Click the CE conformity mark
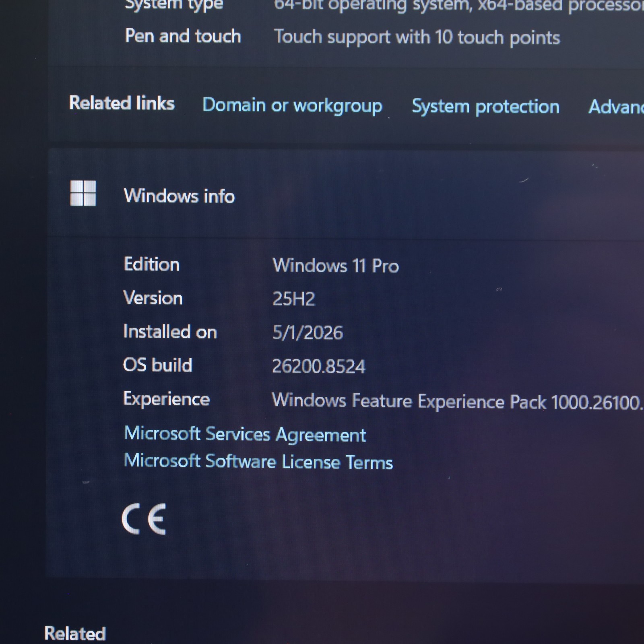Viewport: 644px width, 644px height. 144,519
